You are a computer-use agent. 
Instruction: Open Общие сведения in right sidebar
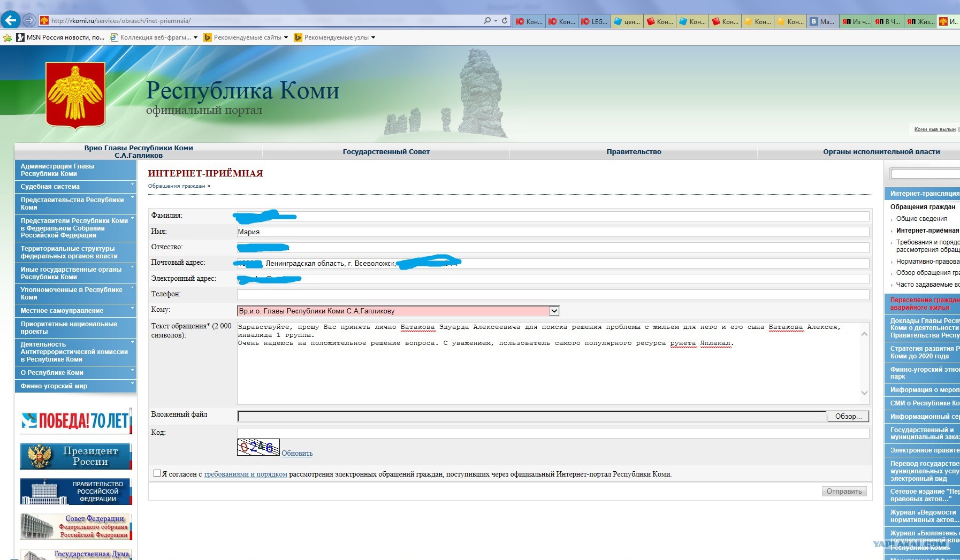coord(921,219)
